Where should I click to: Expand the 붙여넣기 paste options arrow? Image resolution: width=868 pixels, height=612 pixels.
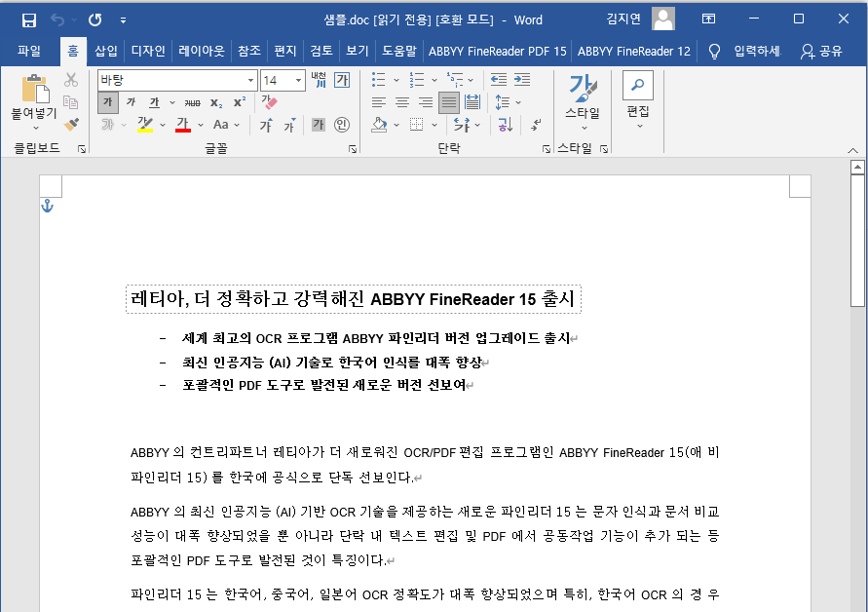coord(35,128)
